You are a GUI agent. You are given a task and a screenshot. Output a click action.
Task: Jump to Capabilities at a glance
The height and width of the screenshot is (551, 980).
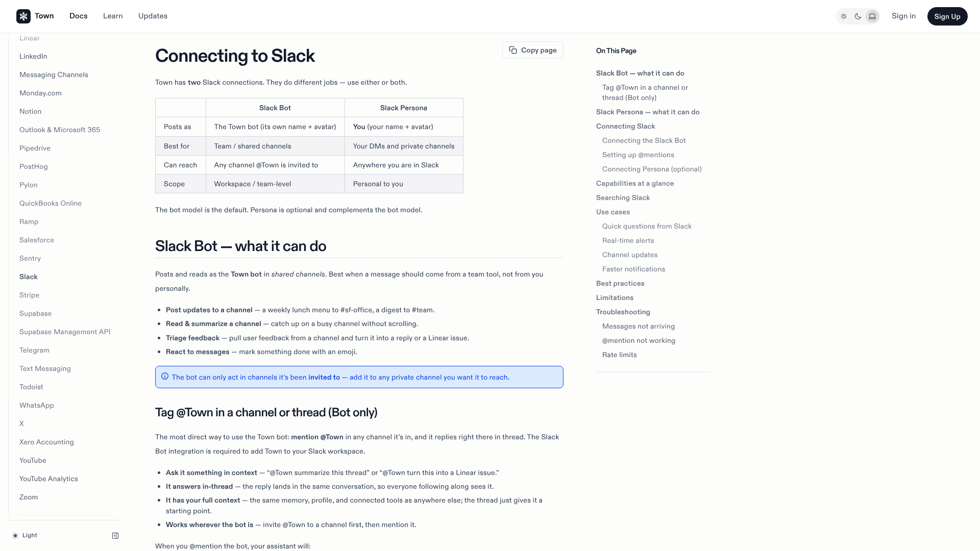coord(635,184)
